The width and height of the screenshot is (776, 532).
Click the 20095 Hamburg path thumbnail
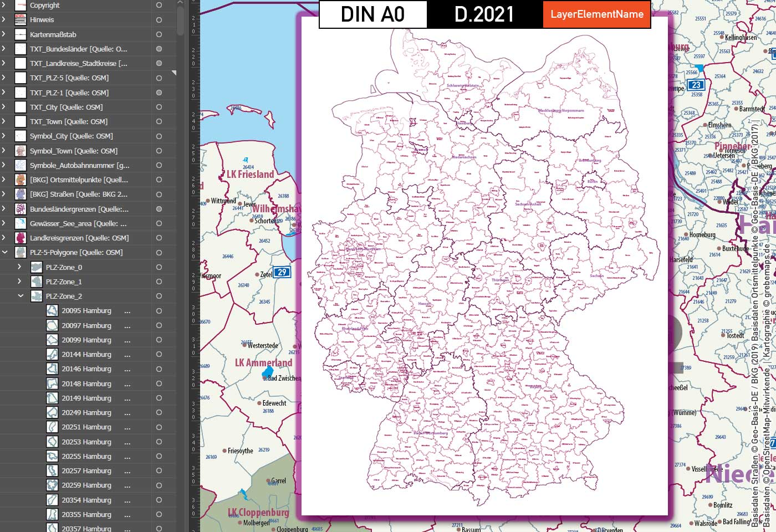52,310
